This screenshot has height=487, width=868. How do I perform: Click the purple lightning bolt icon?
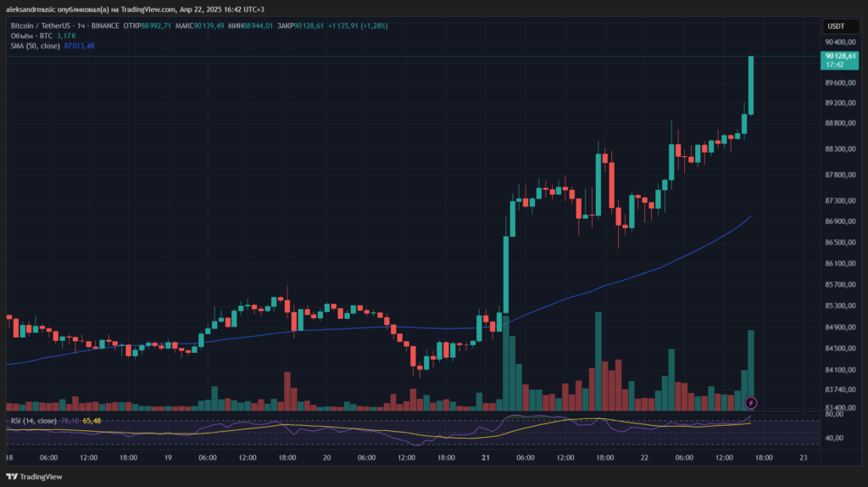pyautogui.click(x=750, y=402)
